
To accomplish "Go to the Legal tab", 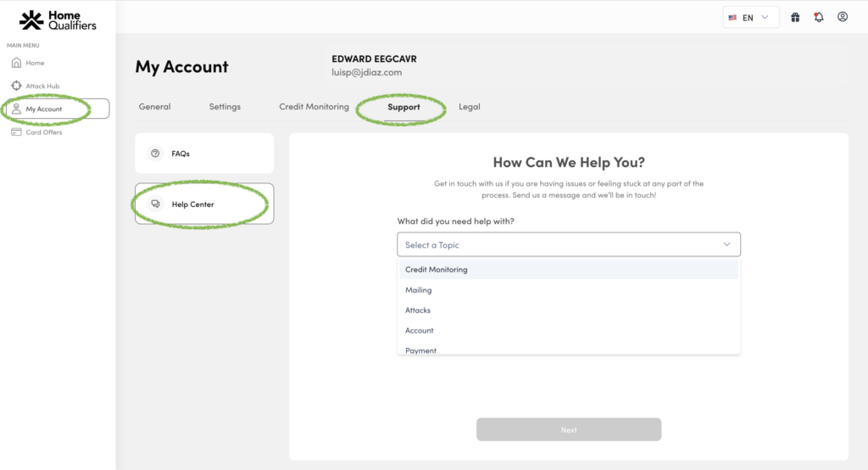I will coord(470,107).
